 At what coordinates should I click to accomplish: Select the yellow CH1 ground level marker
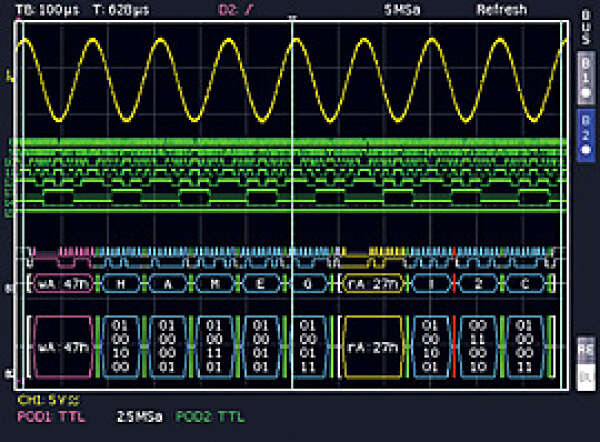pos(11,78)
